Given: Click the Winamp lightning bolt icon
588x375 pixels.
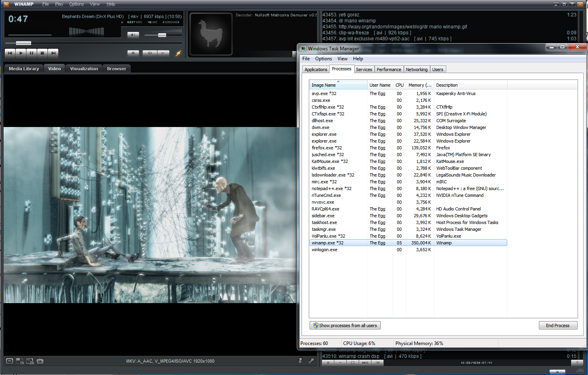Looking at the screenshot, I should tap(178, 53).
